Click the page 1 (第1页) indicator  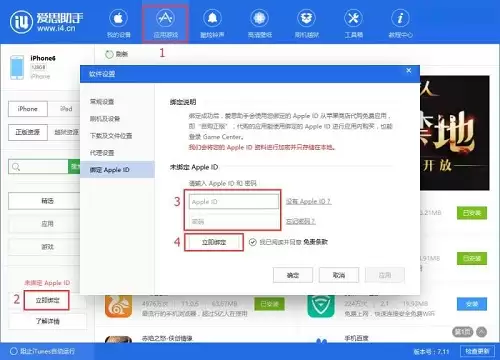tap(463, 332)
